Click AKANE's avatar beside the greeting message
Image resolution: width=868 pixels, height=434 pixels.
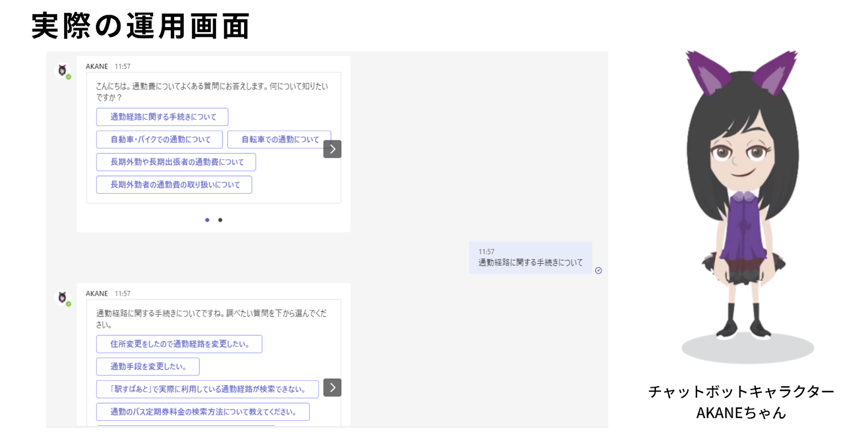pyautogui.click(x=63, y=71)
